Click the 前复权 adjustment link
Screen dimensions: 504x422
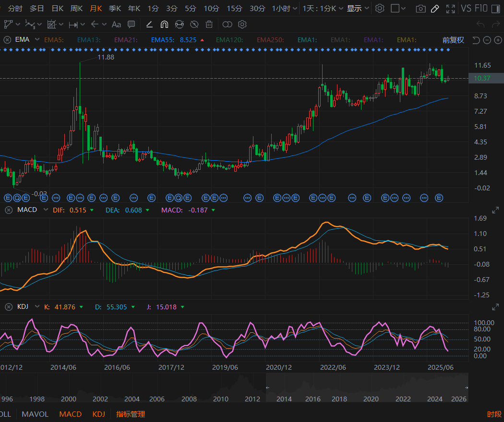453,40
